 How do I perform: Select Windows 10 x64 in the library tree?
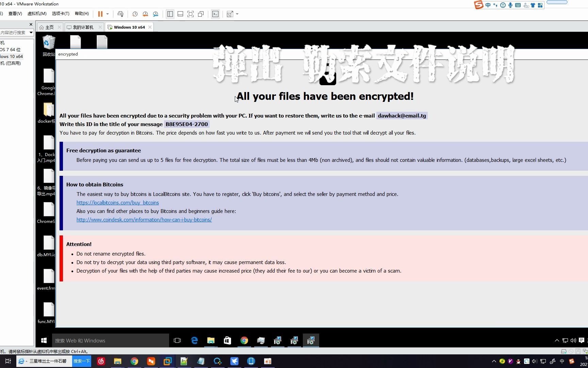[x=12, y=56]
